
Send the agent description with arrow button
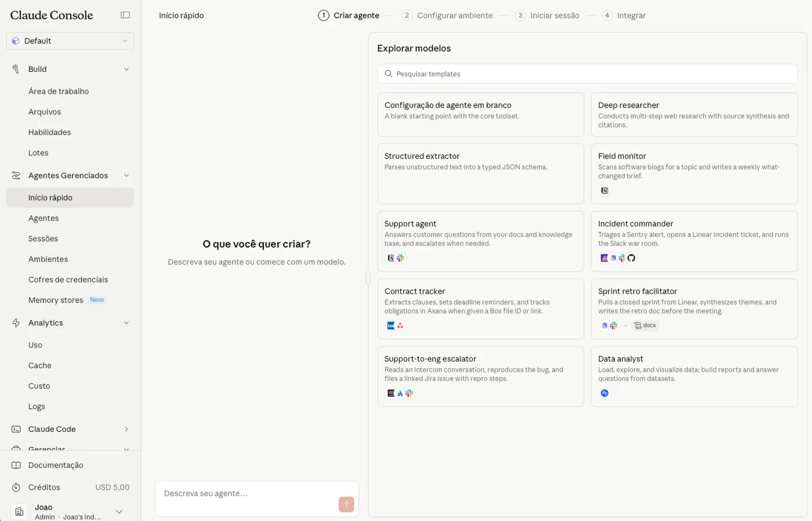[x=346, y=504]
